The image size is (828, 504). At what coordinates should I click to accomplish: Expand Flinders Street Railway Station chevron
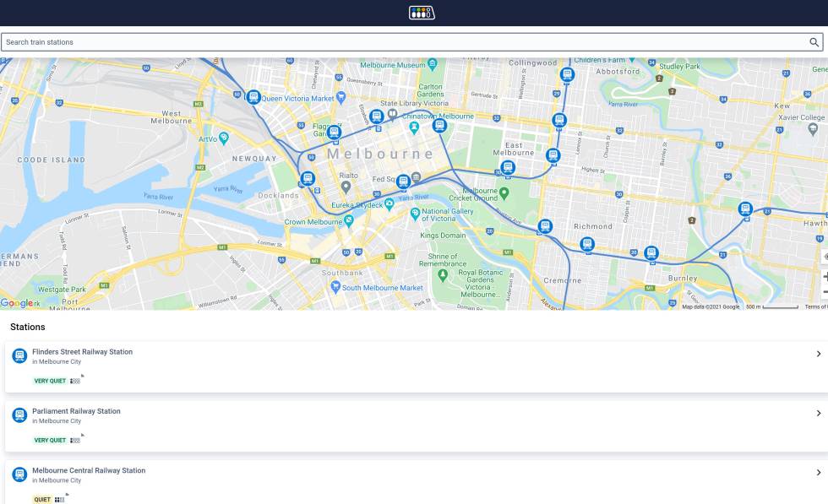[819, 354]
